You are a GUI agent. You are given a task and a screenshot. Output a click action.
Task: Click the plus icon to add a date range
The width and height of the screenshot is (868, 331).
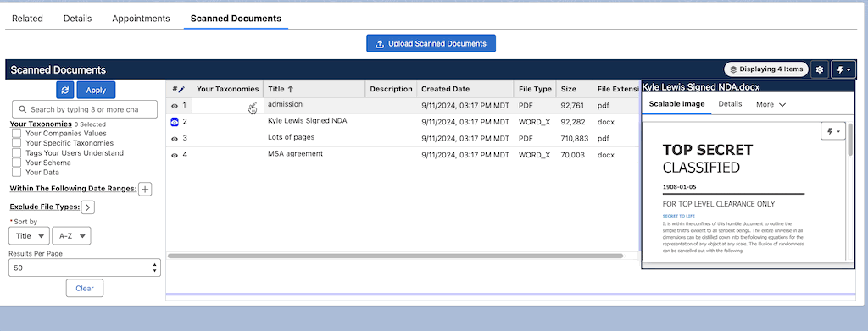click(x=144, y=189)
